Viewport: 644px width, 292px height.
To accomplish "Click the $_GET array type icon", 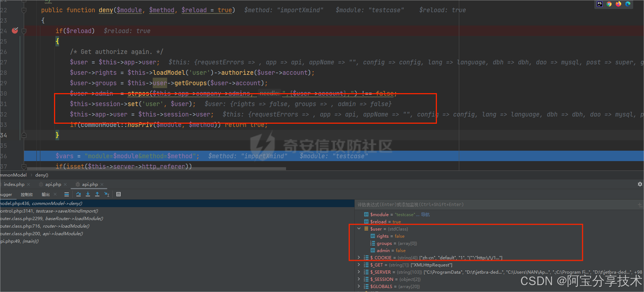I will point(366,265).
